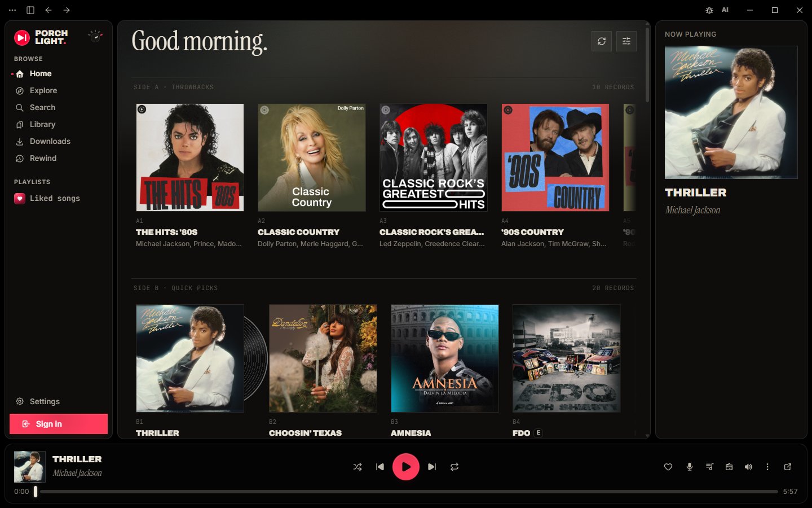
Task: Open Rewind in the sidebar
Action: point(59,159)
